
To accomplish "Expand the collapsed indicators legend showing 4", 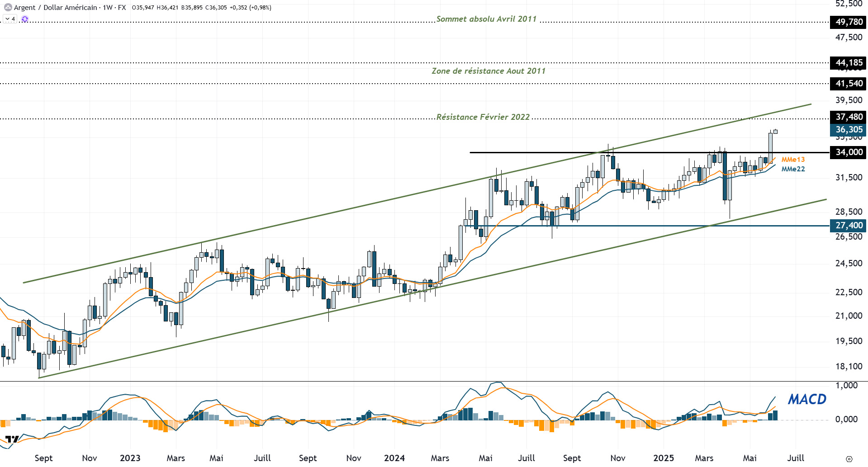I will click(10, 19).
